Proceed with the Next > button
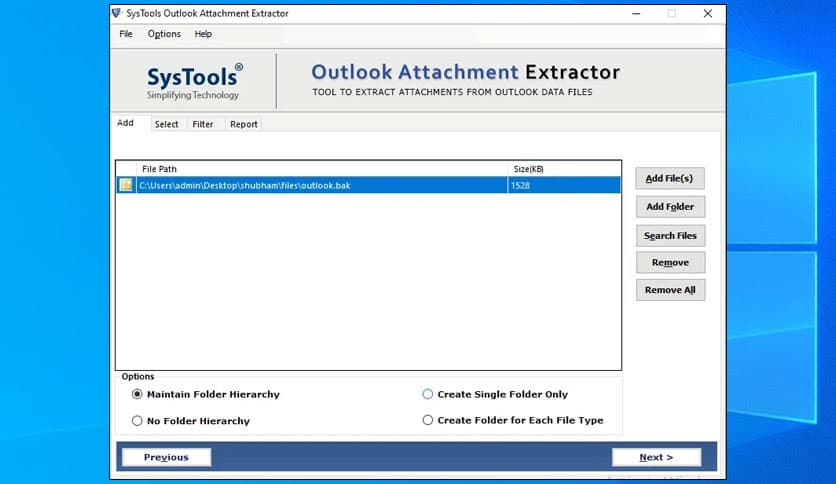The image size is (836, 484). [x=656, y=457]
